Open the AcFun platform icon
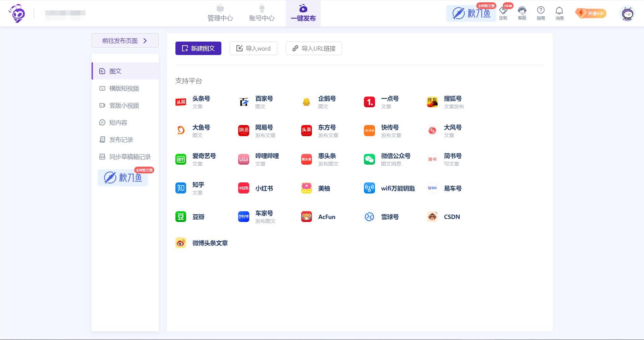The height and width of the screenshot is (340, 644). (x=306, y=217)
